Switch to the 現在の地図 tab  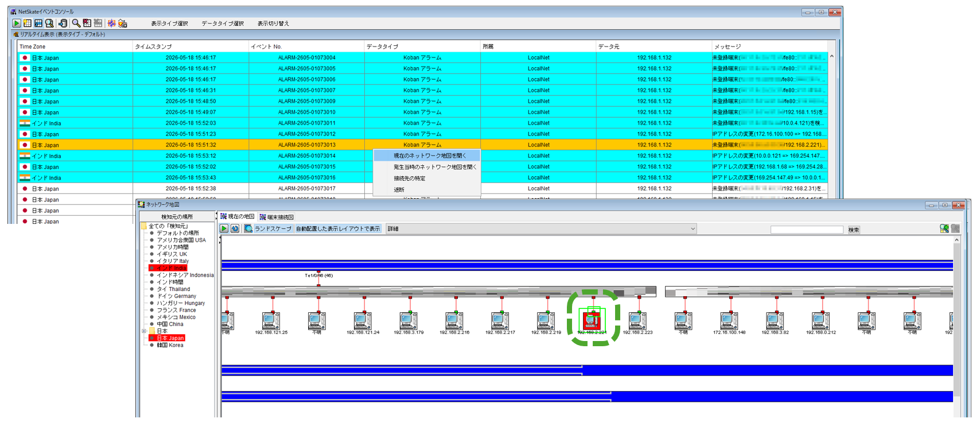point(237,216)
